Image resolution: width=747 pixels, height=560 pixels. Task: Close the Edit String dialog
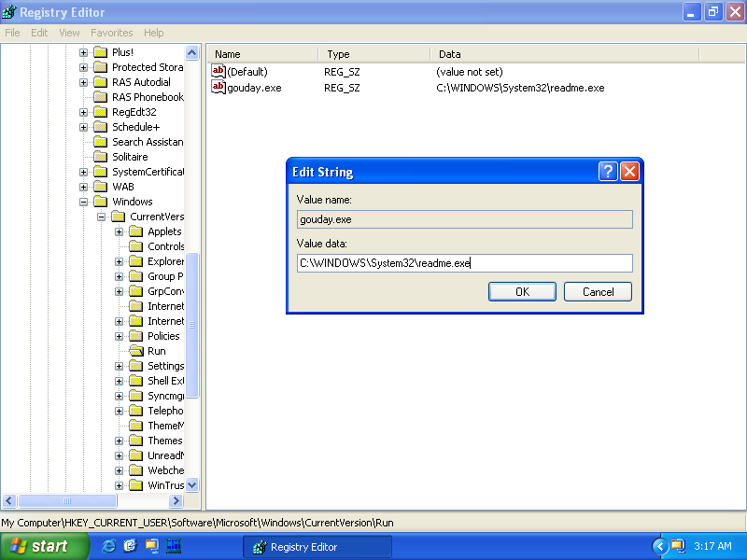(x=629, y=172)
